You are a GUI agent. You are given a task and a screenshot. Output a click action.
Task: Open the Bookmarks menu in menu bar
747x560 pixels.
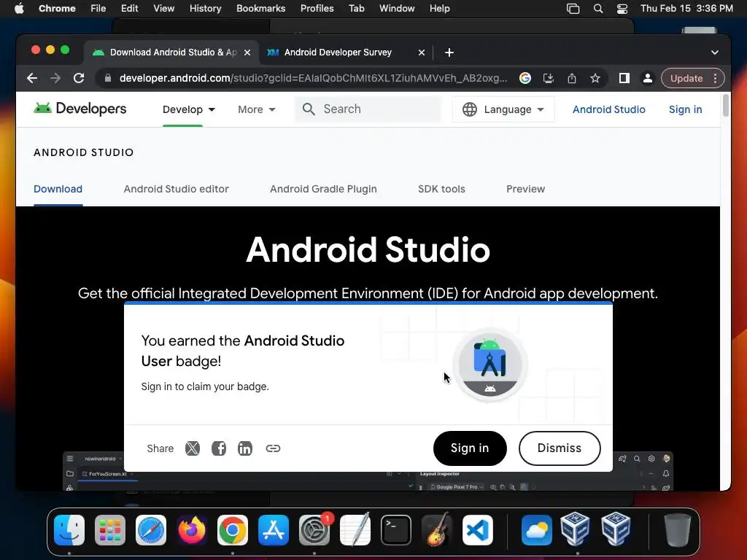260,9
